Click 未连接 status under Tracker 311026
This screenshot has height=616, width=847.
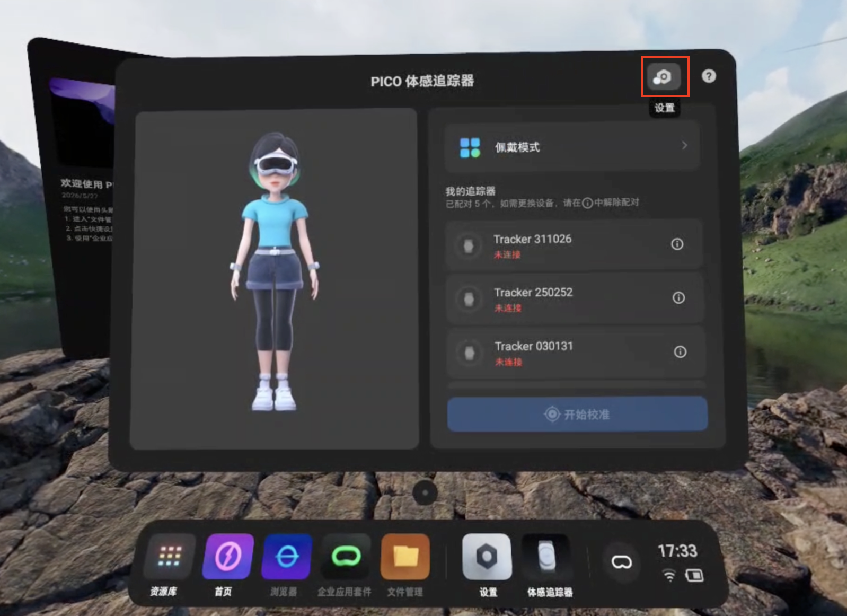point(507,255)
